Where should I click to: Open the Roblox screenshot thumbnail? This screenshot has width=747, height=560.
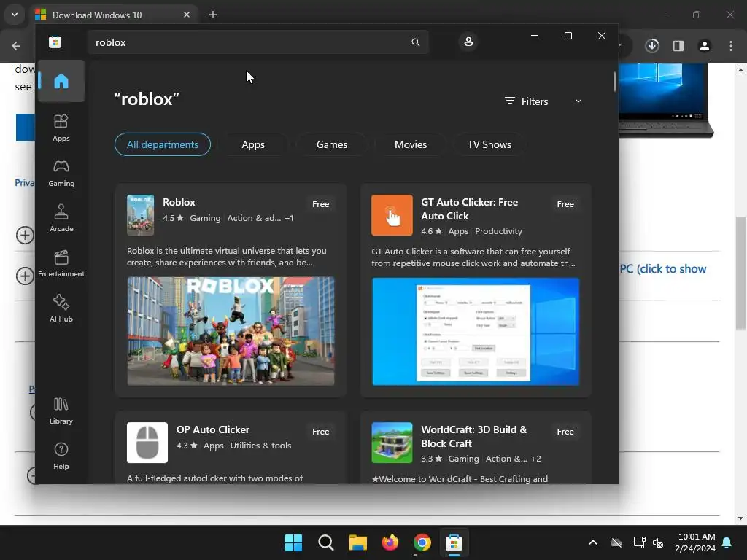(x=231, y=331)
